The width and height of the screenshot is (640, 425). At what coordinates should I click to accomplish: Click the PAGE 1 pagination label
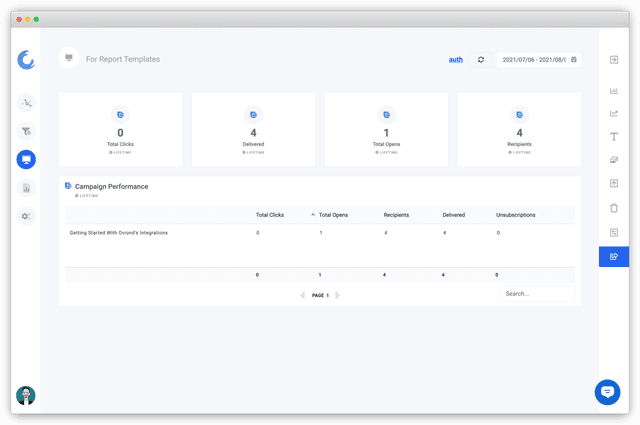(320, 295)
